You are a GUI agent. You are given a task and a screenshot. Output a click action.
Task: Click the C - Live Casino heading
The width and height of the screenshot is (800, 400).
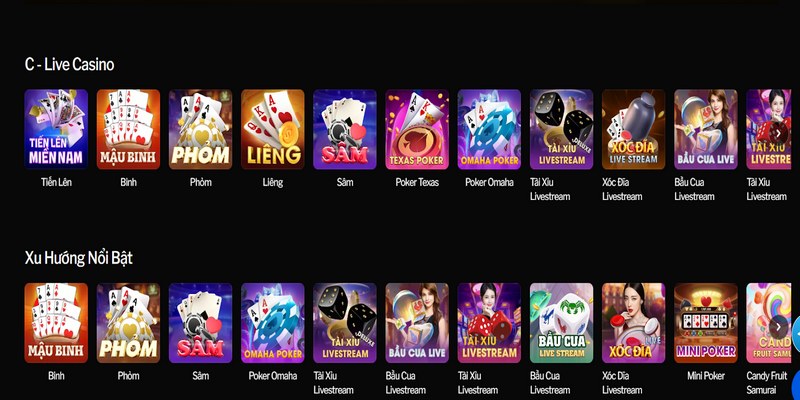click(x=69, y=64)
